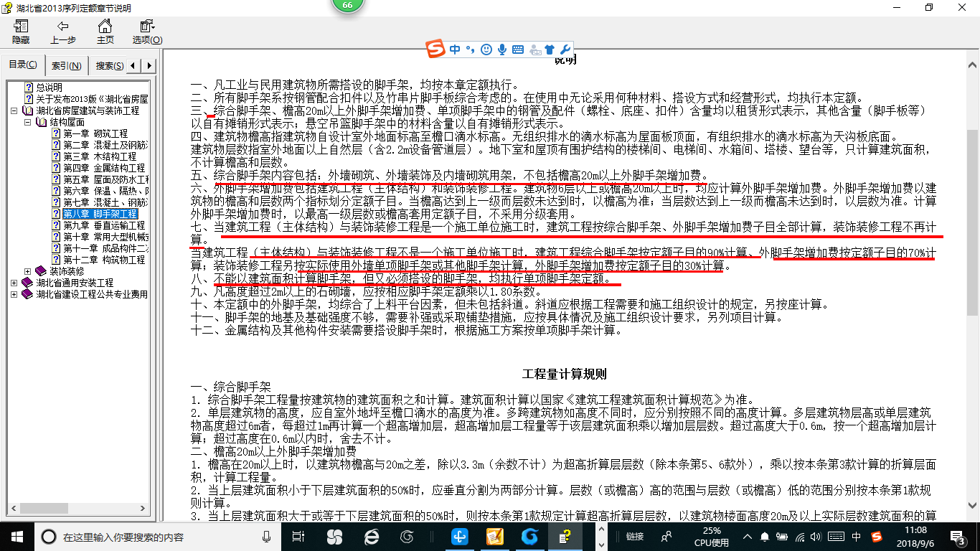Viewport: 980px width, 551px height.
Task: Expand 湖北省建设工程公共专业费用 tree node
Action: point(15,294)
